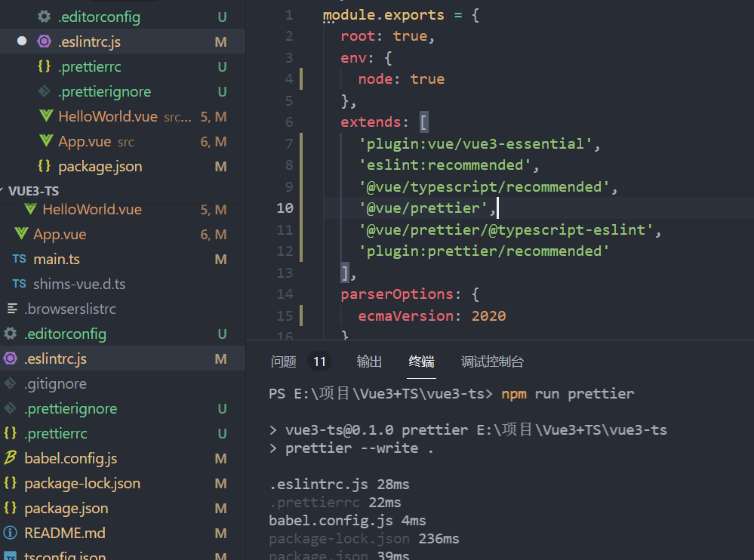
Task: Click braces icon of tree package.json
Action: [x=10, y=508]
